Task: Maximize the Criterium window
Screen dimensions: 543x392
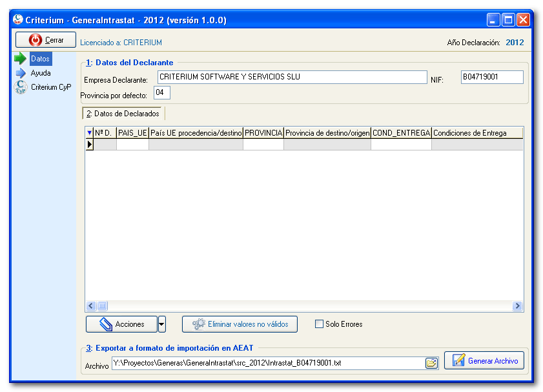Action: 508,20
